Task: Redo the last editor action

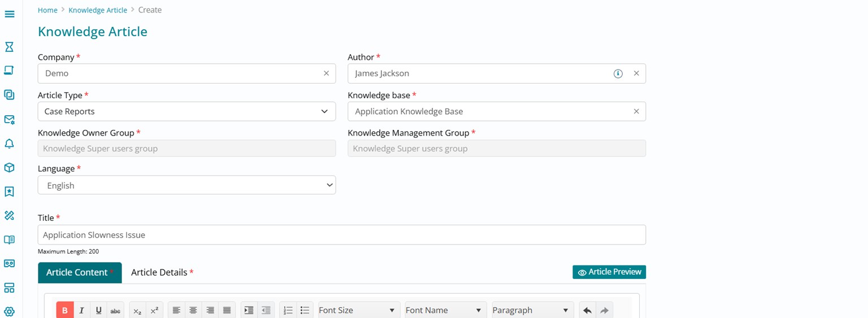Action: 604,310
